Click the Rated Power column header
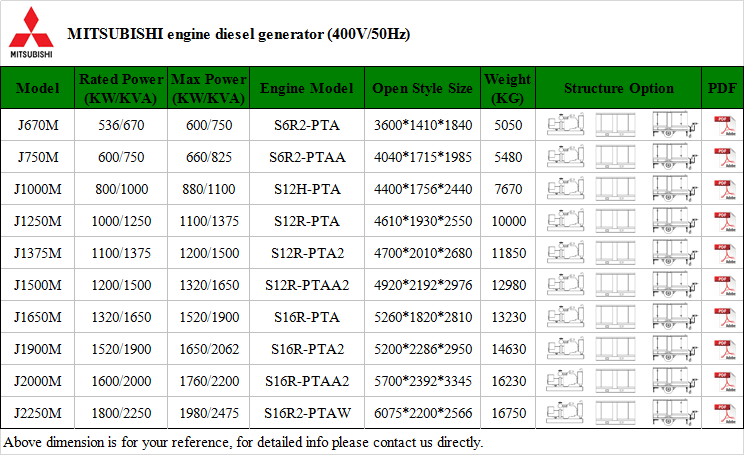 tap(120, 88)
